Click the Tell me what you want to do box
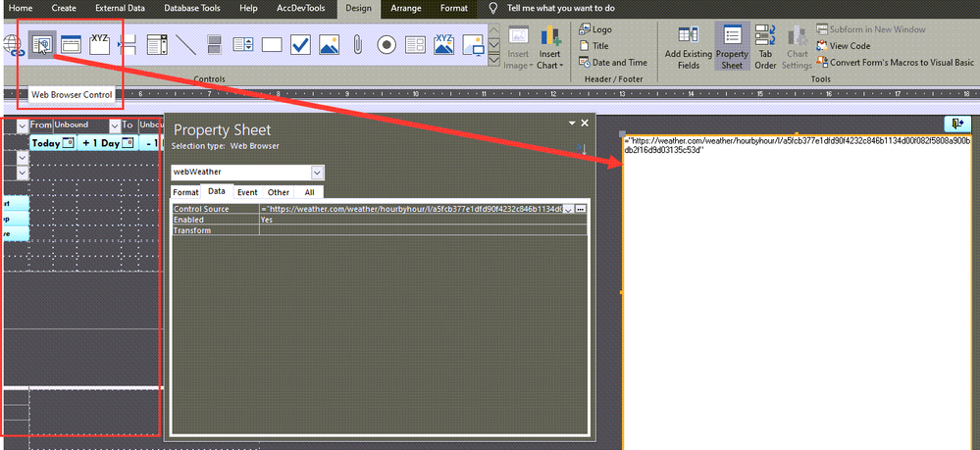Viewport: 980px width, 450px height. click(552, 8)
